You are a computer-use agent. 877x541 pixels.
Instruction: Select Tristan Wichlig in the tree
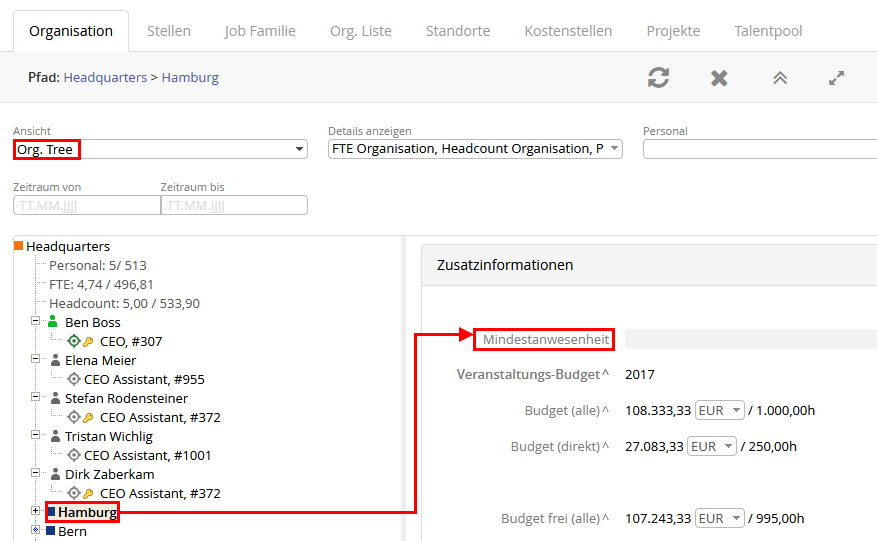[109, 436]
